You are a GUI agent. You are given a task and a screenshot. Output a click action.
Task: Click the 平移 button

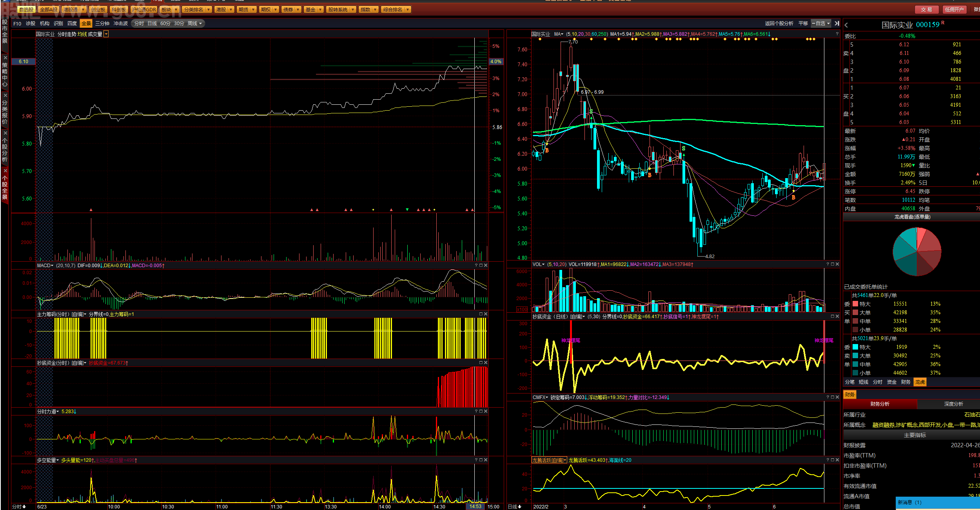click(x=803, y=24)
